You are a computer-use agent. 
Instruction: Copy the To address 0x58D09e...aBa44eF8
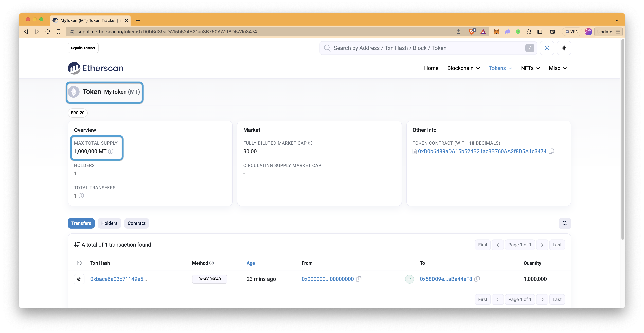point(477,279)
